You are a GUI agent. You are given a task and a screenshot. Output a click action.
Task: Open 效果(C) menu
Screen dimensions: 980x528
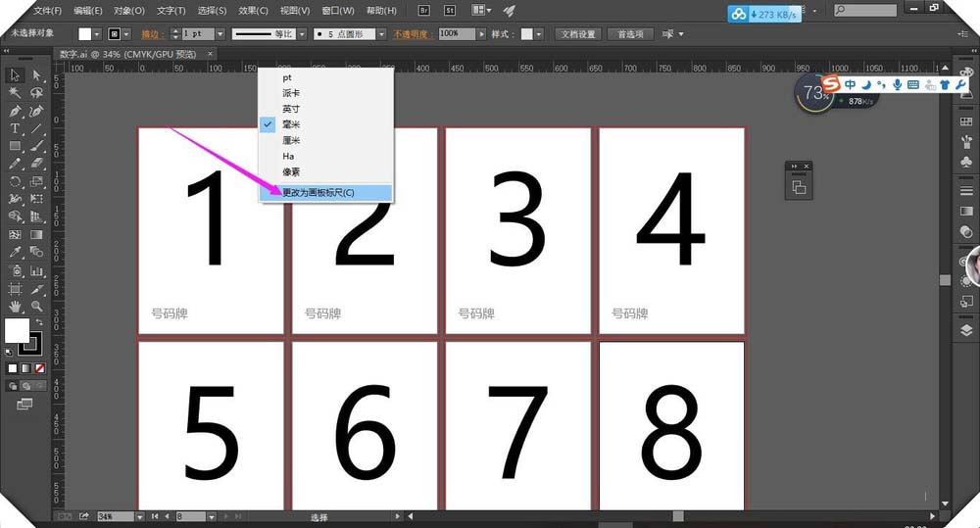[253, 11]
